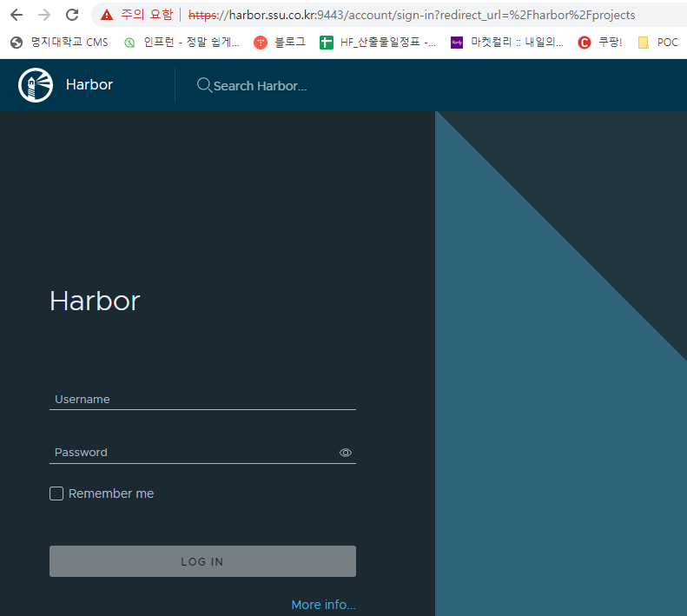Click the Harbor header title text

pyautogui.click(x=89, y=84)
